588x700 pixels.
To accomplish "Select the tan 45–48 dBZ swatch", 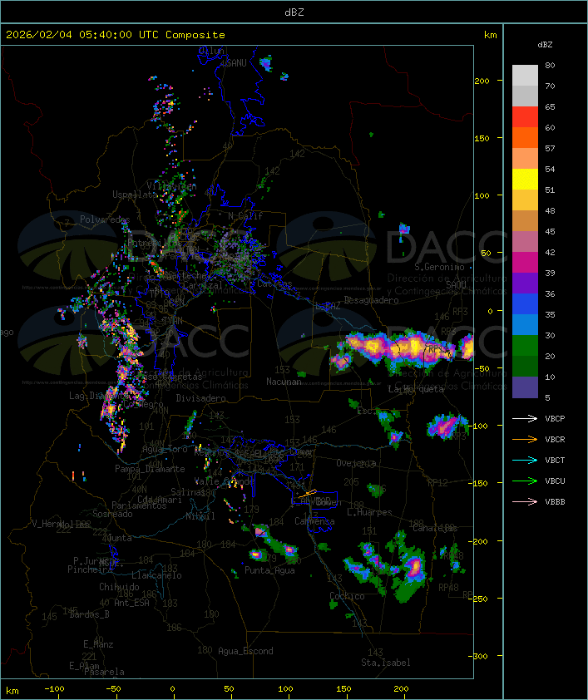I will (x=525, y=220).
